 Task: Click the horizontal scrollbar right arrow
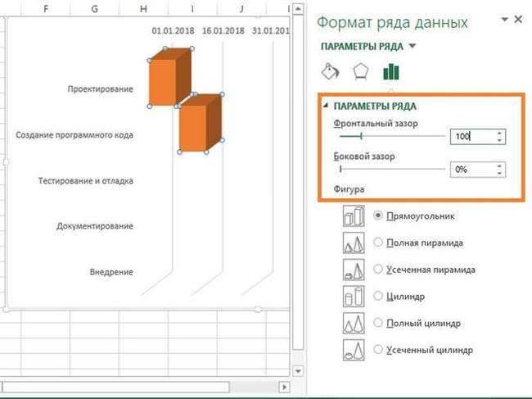click(x=284, y=387)
